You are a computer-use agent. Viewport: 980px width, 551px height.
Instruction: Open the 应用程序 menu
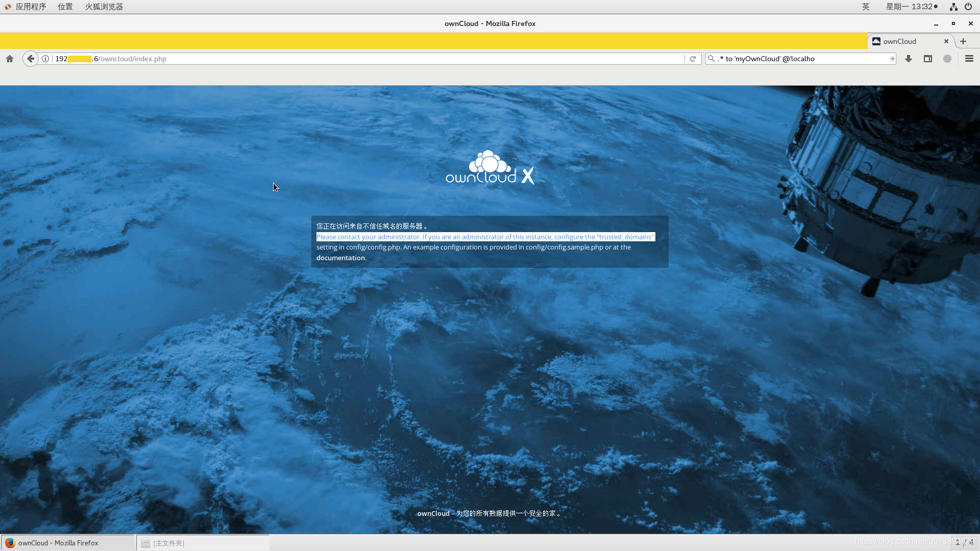31,7
